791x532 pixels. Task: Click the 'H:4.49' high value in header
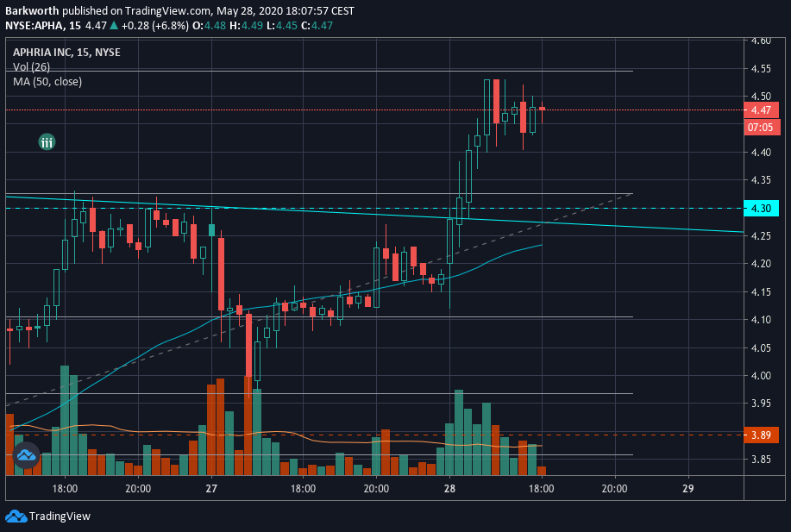pos(246,25)
